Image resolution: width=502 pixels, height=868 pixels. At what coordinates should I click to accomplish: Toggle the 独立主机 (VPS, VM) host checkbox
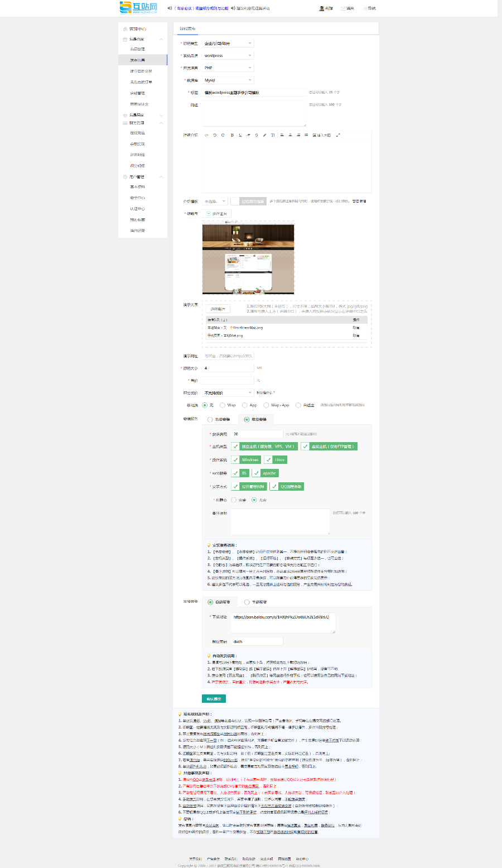pos(265,447)
